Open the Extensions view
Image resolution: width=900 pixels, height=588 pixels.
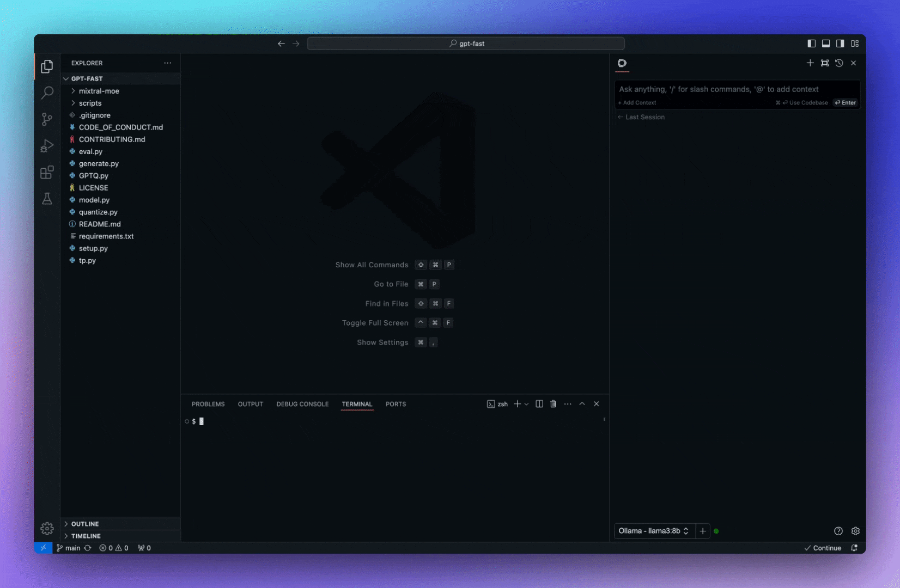point(47,173)
